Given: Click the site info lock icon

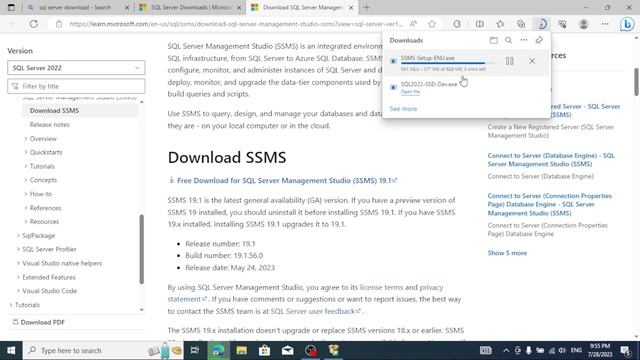Looking at the screenshot, I should pyautogui.click(x=59, y=24).
